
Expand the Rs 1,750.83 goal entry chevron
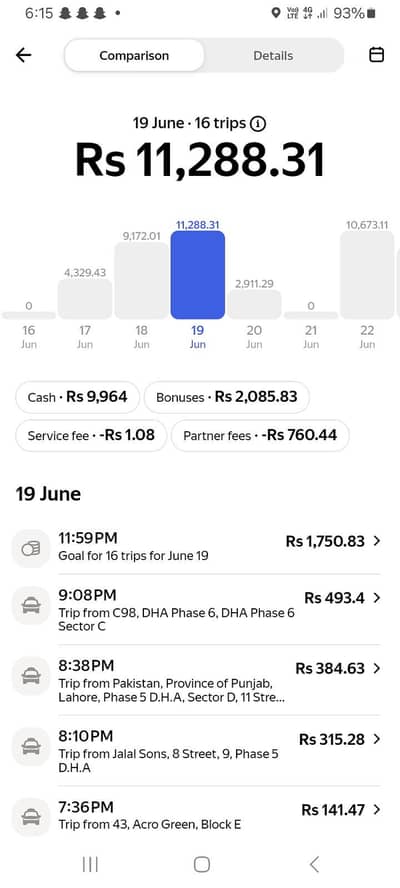377,541
